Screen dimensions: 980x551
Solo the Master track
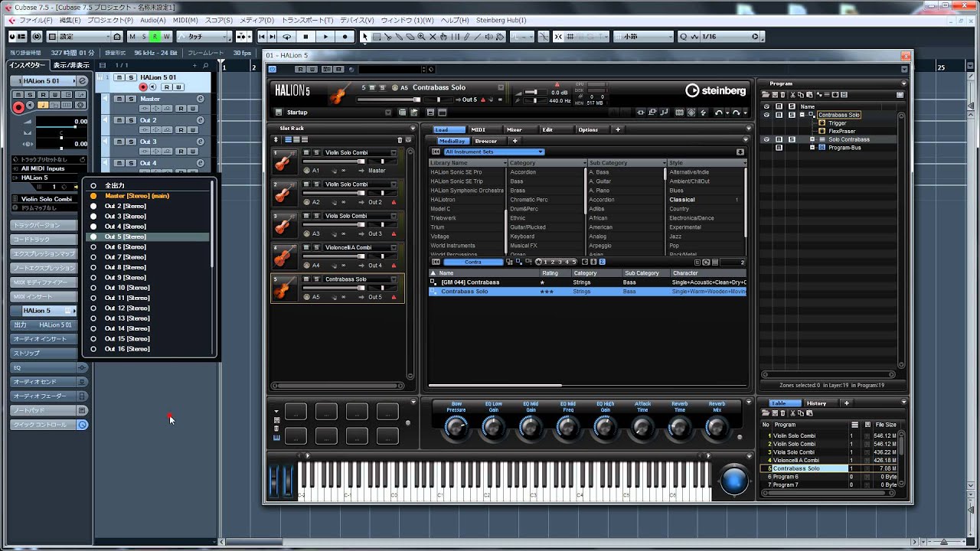pyautogui.click(x=131, y=99)
